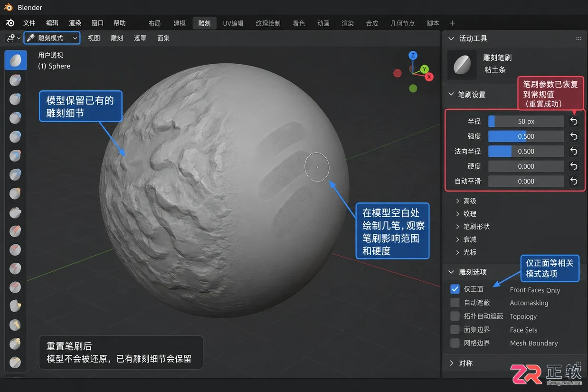Open the 渲染 menu beside 编辑
Viewport: 588px width, 392px height.
tap(75, 23)
